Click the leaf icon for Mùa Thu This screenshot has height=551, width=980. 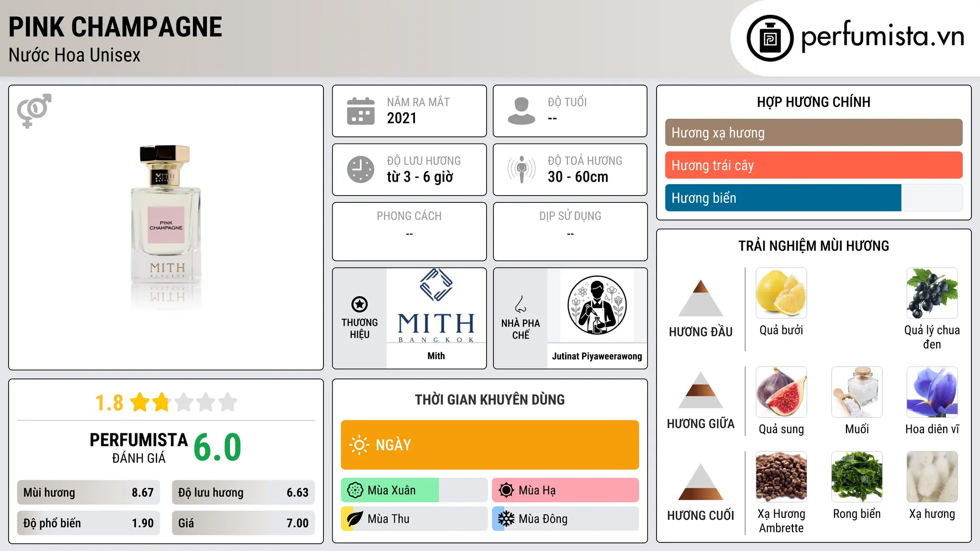(x=355, y=519)
